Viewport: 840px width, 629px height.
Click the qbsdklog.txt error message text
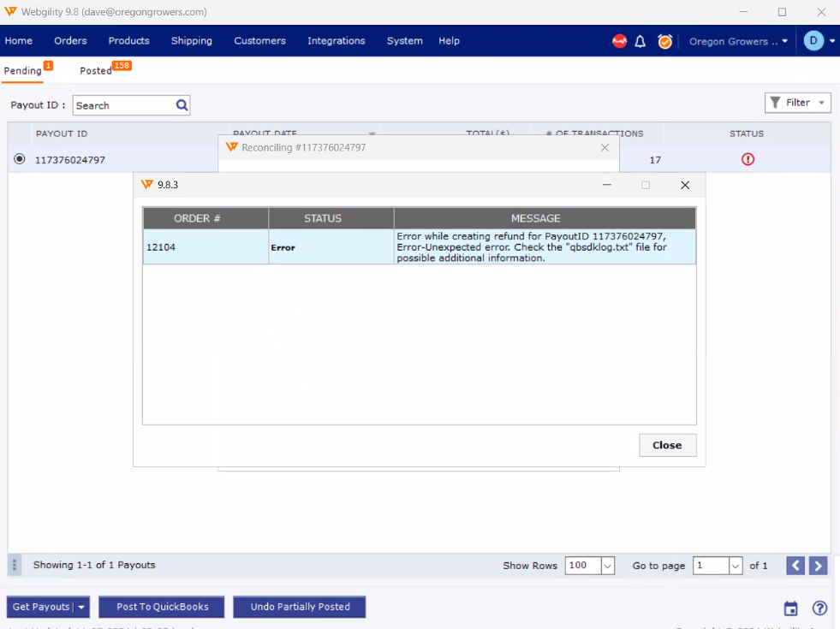click(532, 246)
